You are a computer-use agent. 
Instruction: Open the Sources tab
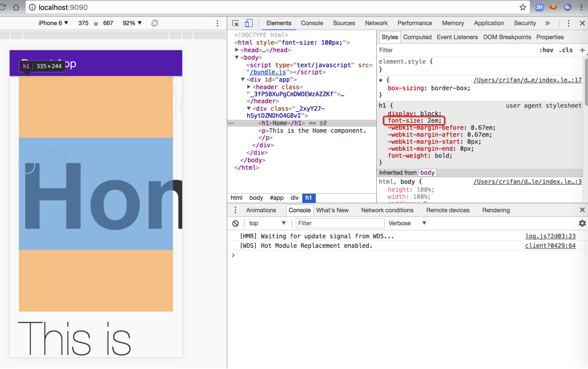344,23
